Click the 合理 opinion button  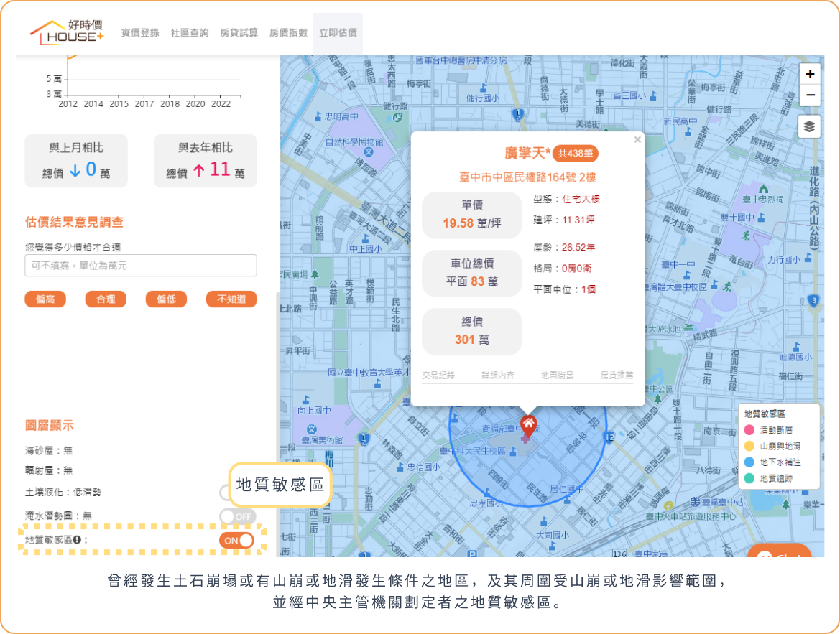[x=106, y=299]
